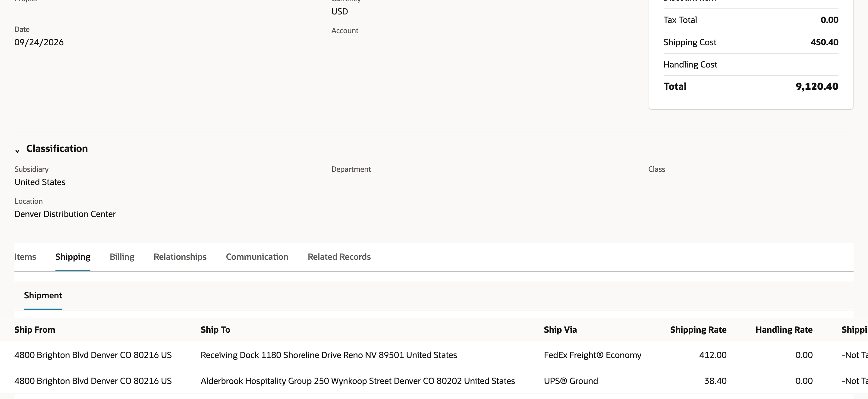Click the Class field label
Screen dimensions: 868x399
[x=656, y=169]
